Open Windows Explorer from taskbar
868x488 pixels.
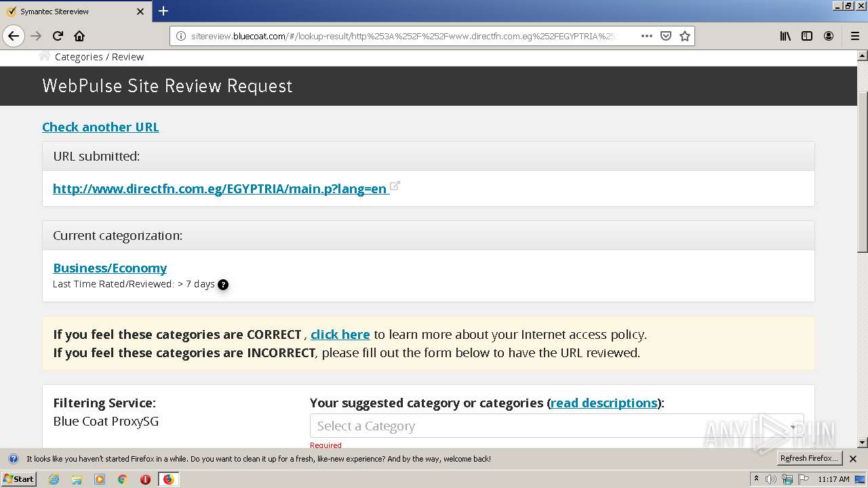point(77,479)
